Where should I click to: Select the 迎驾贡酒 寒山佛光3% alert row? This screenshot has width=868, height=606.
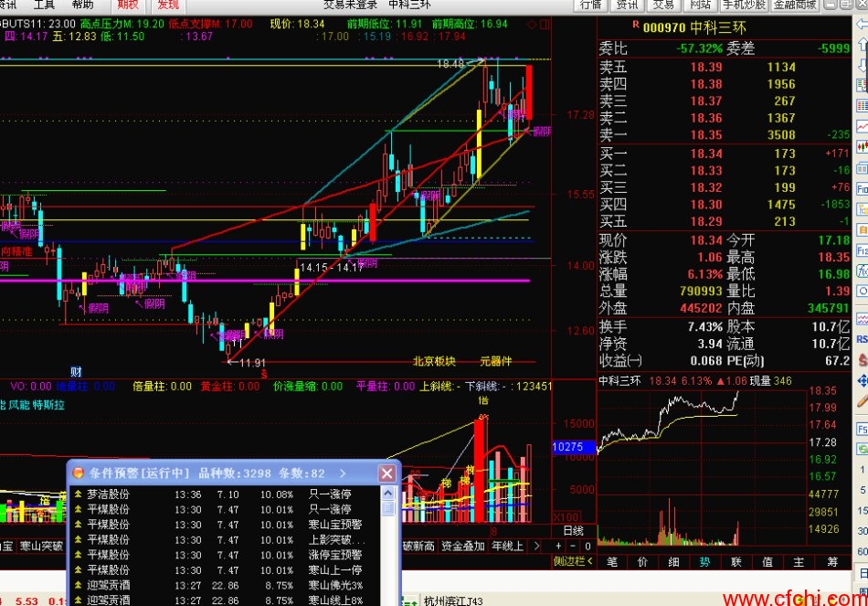[x=226, y=585]
